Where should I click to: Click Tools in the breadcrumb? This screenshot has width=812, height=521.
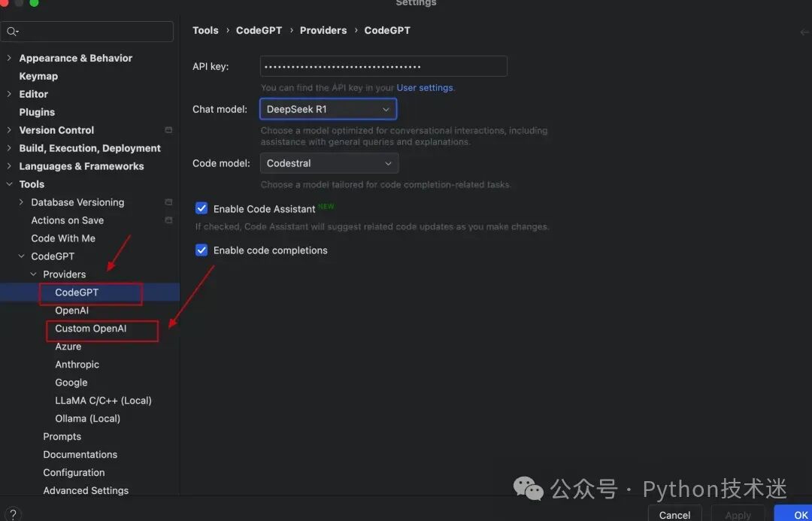[x=205, y=31]
